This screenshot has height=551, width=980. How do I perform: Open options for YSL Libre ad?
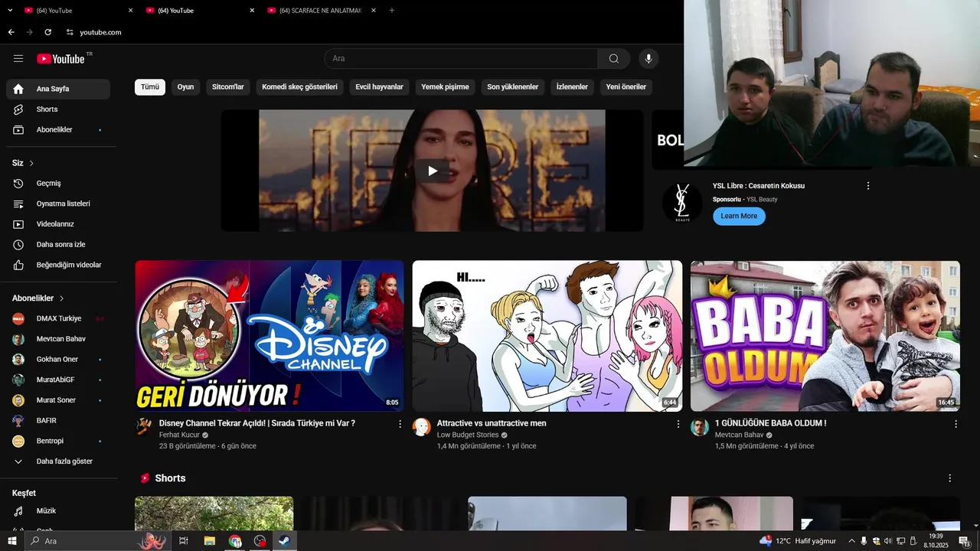coord(867,186)
